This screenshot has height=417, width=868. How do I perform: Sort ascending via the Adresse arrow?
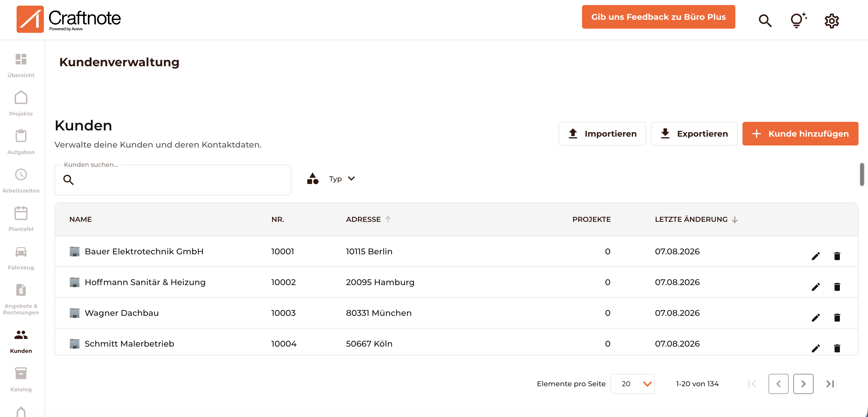tap(388, 219)
